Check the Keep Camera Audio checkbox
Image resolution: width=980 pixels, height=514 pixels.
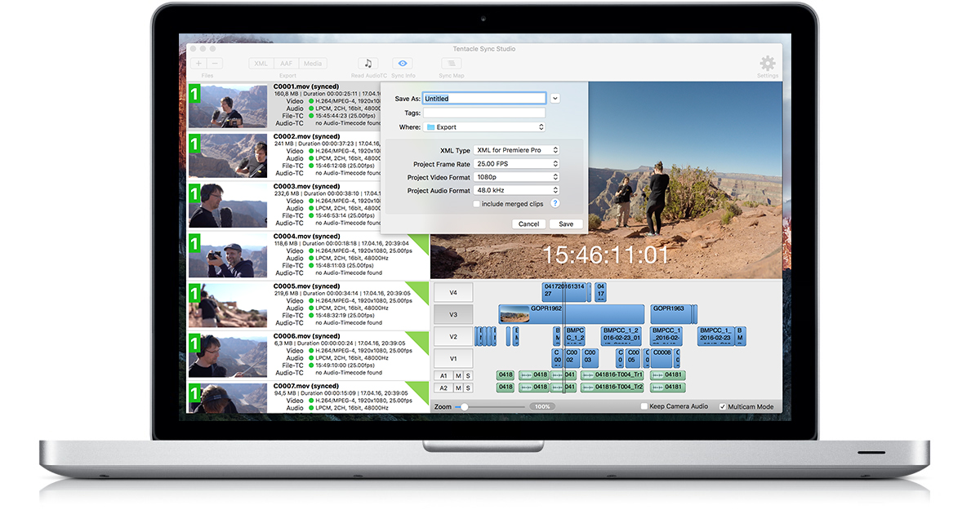(x=644, y=406)
